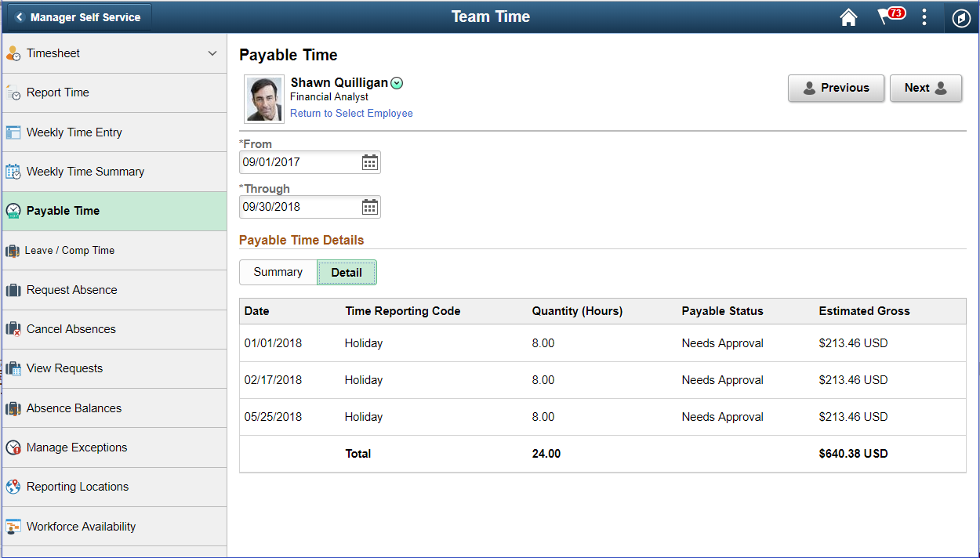Open Leave / Comp Time menu item

[x=114, y=251]
